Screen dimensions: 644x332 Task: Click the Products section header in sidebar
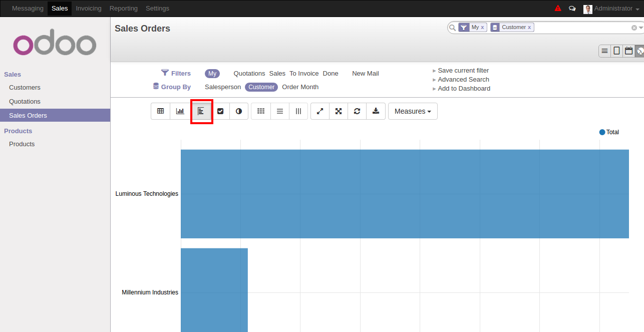click(x=18, y=131)
